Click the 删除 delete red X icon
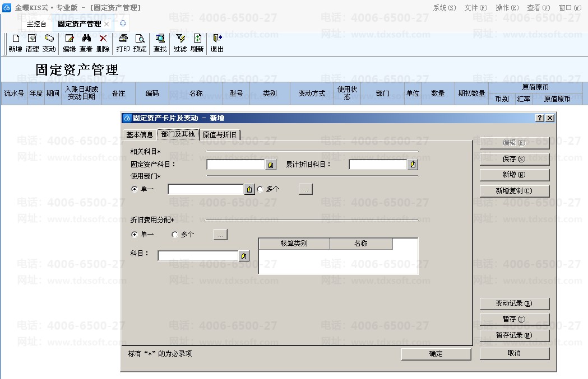The height and width of the screenshot is (379, 588). 103,39
